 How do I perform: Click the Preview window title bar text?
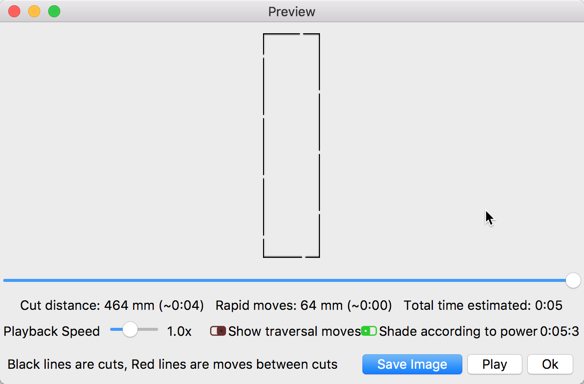292,12
